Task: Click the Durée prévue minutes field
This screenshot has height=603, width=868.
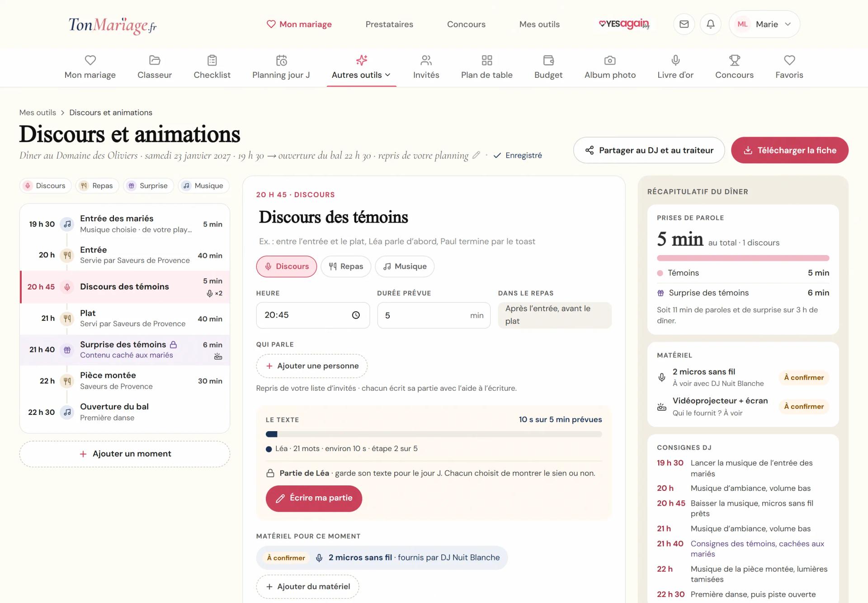Action: (x=434, y=315)
